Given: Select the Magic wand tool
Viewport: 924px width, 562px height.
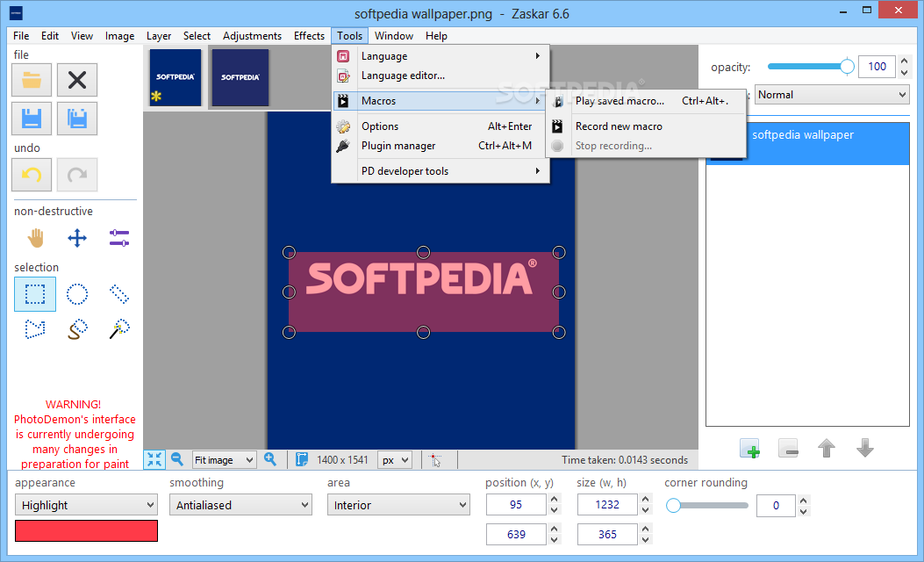Looking at the screenshot, I should (x=119, y=329).
